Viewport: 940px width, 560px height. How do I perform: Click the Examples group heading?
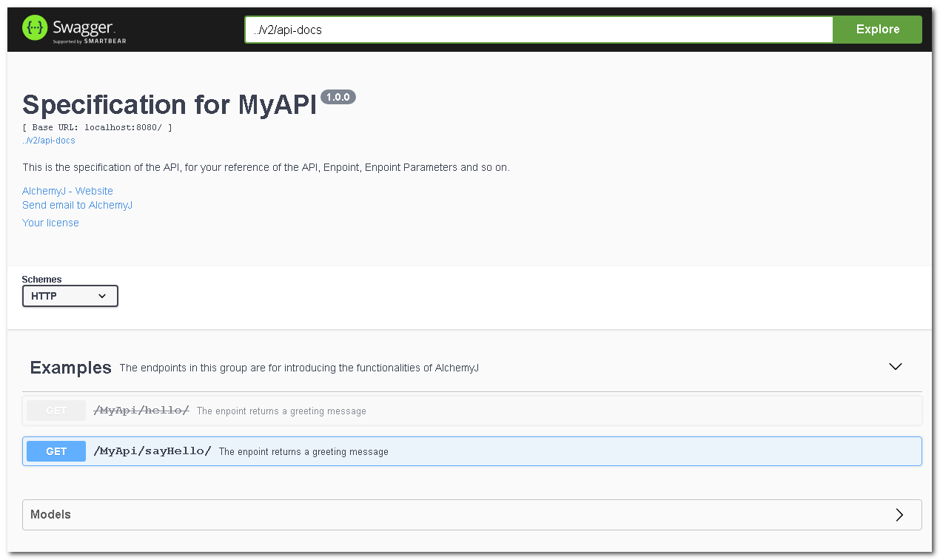click(x=70, y=368)
